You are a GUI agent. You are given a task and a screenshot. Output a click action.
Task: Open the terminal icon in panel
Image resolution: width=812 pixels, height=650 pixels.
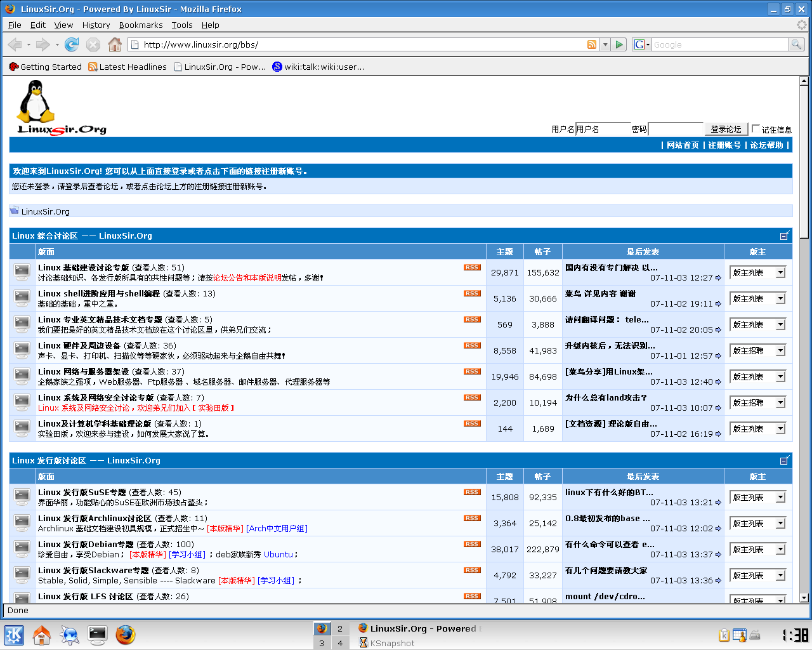pos(98,635)
